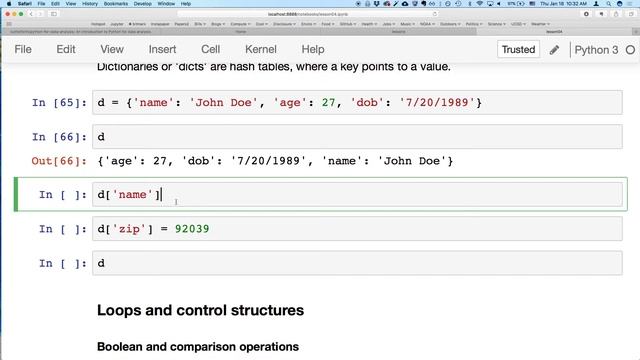Switch to the lesson04 Safari tab
This screenshot has height=360, width=640.
[554, 31]
